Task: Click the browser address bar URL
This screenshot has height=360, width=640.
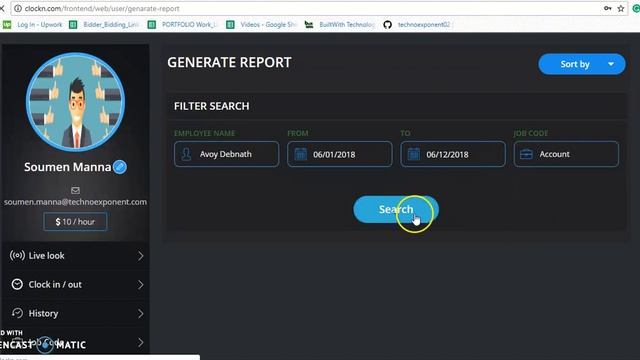Action: pos(102,9)
